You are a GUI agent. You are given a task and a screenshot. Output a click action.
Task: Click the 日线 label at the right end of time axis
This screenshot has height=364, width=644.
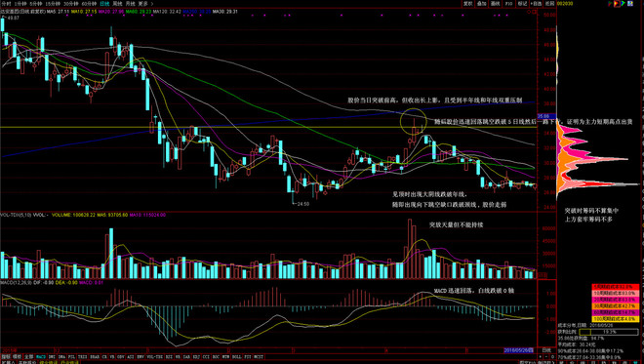[x=546, y=350]
